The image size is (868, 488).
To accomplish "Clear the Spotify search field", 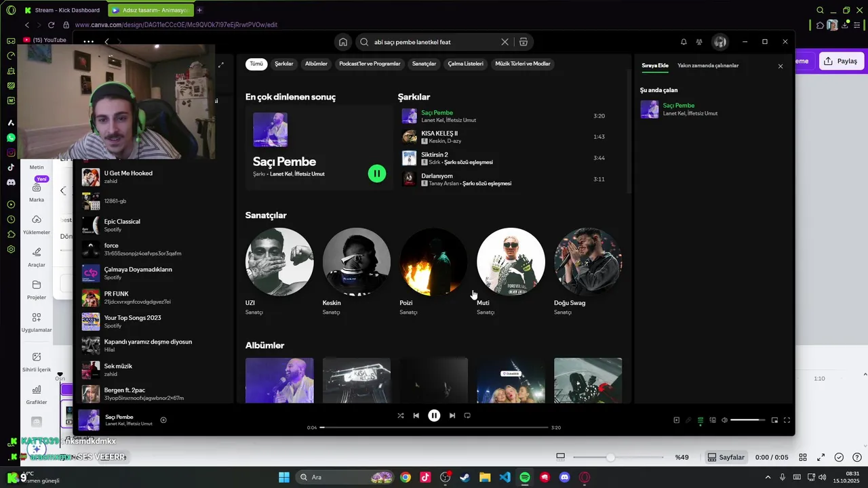I will pos(505,42).
